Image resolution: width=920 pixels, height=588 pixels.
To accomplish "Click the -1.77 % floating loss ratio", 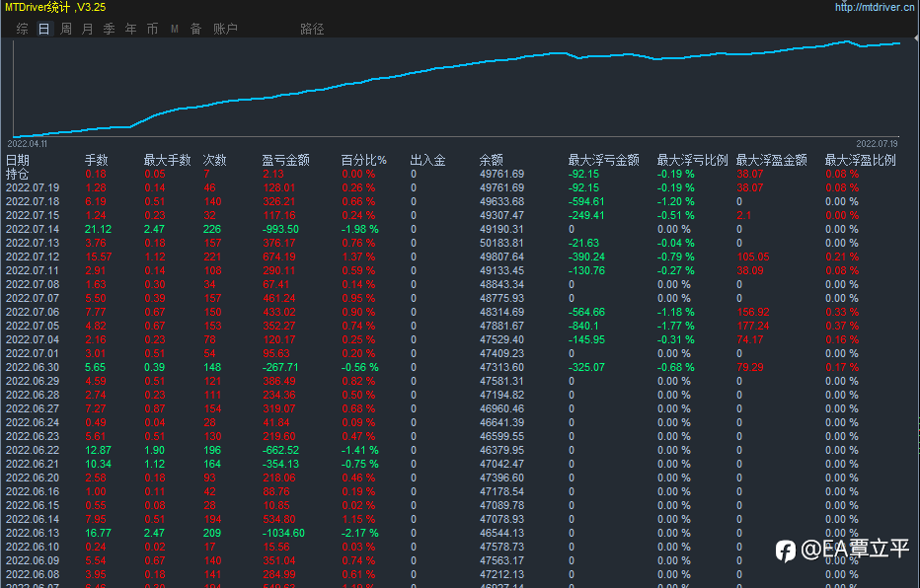I will pos(676,326).
